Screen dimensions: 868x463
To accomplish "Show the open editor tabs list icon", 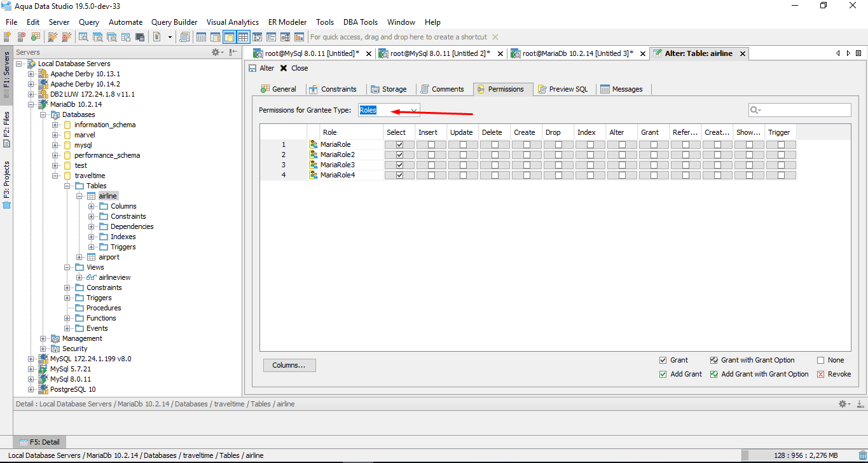I will pyautogui.click(x=858, y=53).
